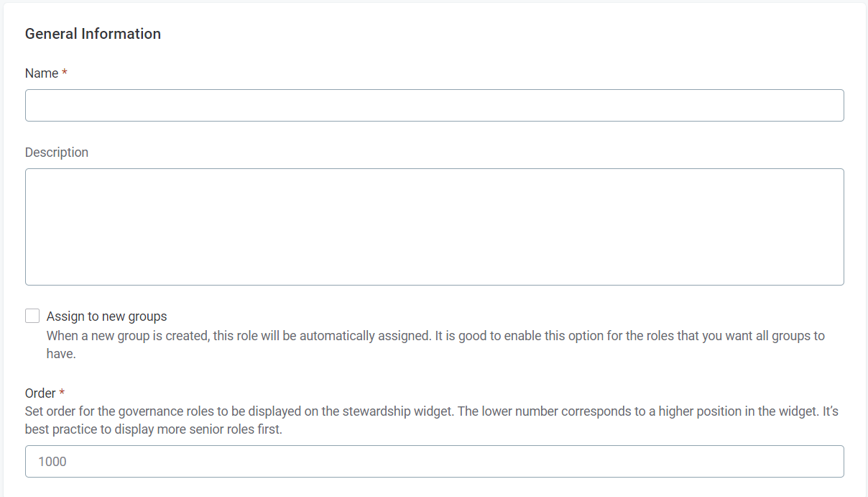Click the red asterisk beside Name
The height and width of the screenshot is (497, 868).
(x=65, y=73)
